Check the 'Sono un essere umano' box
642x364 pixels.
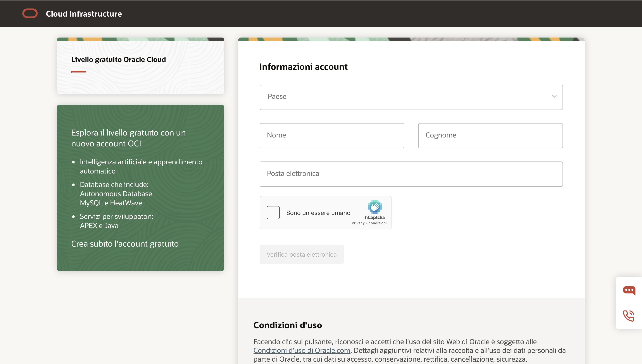point(273,213)
